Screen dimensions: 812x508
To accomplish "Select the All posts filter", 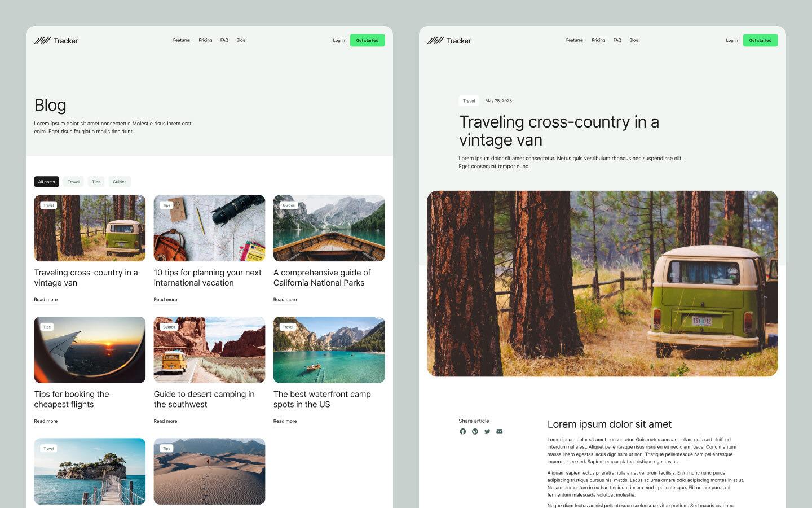I will (46, 181).
